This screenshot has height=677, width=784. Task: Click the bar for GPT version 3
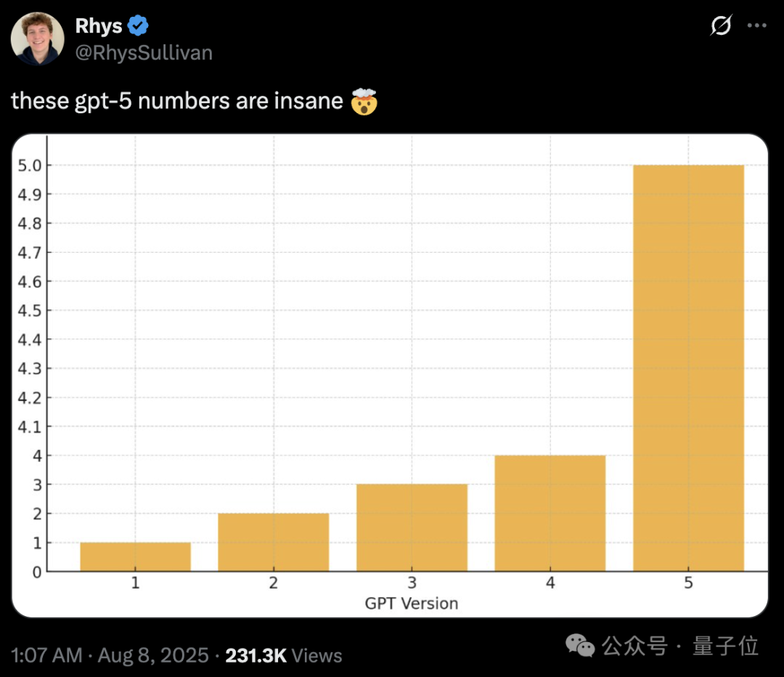pos(412,527)
